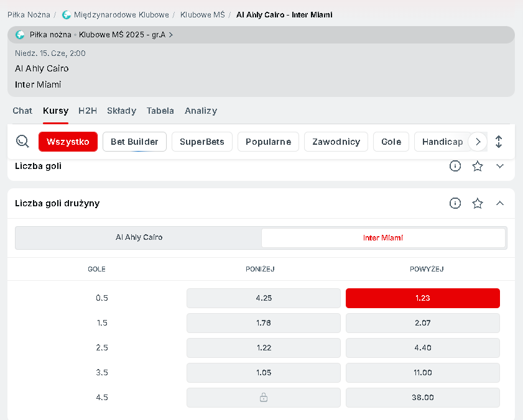Open the Tabela tab

[x=160, y=111]
